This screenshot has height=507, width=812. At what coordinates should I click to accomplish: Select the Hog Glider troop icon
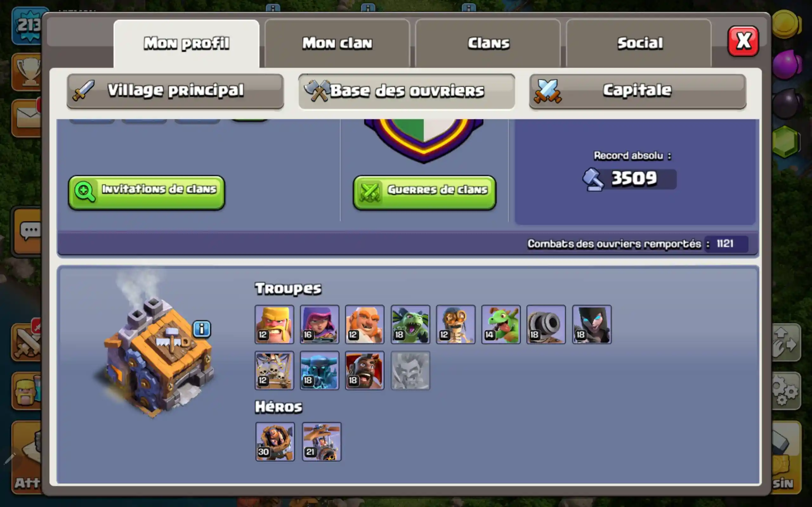click(365, 370)
